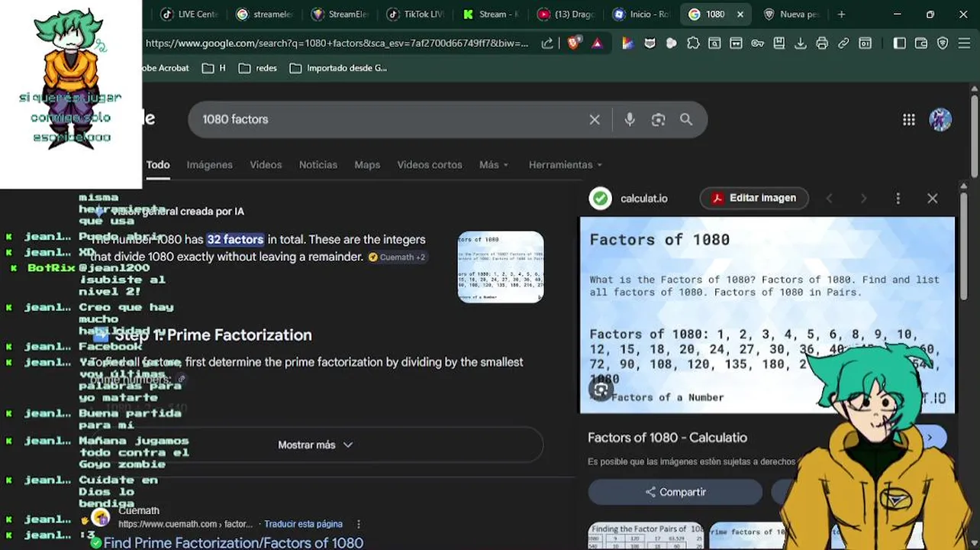Click the passwords key icon in toolbar
The width and height of the screenshot is (980, 550).
click(757, 44)
